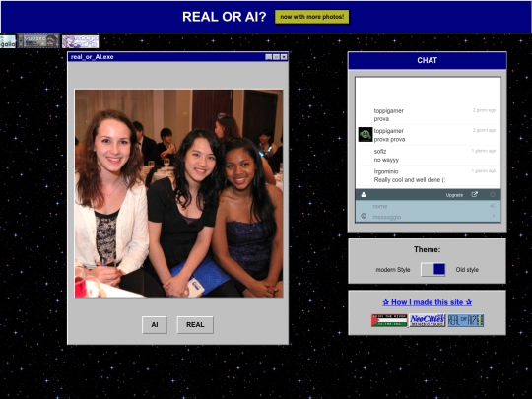Click the nome input field

428,206
